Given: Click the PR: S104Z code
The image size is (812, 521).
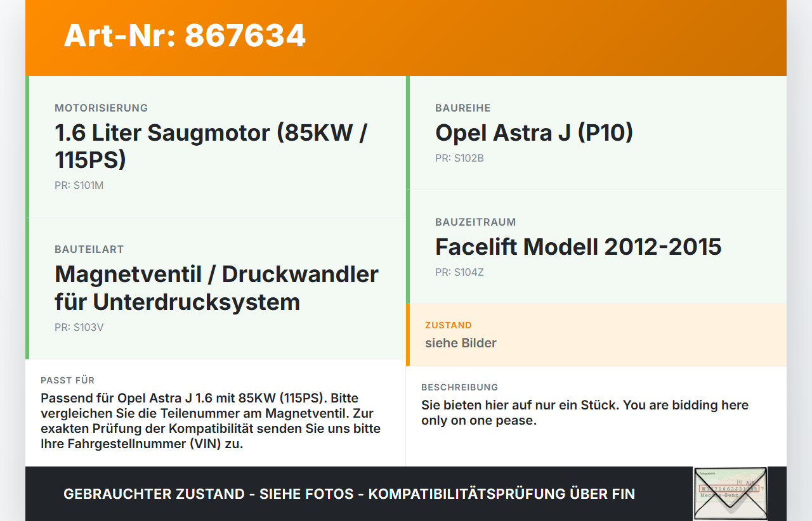Looking at the screenshot, I should [459, 273].
